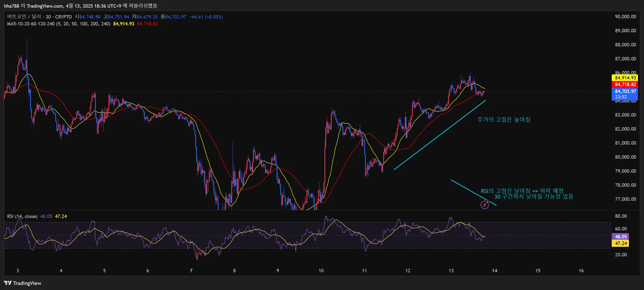Click the red 84,718.82 price axis tag

click(625, 84)
